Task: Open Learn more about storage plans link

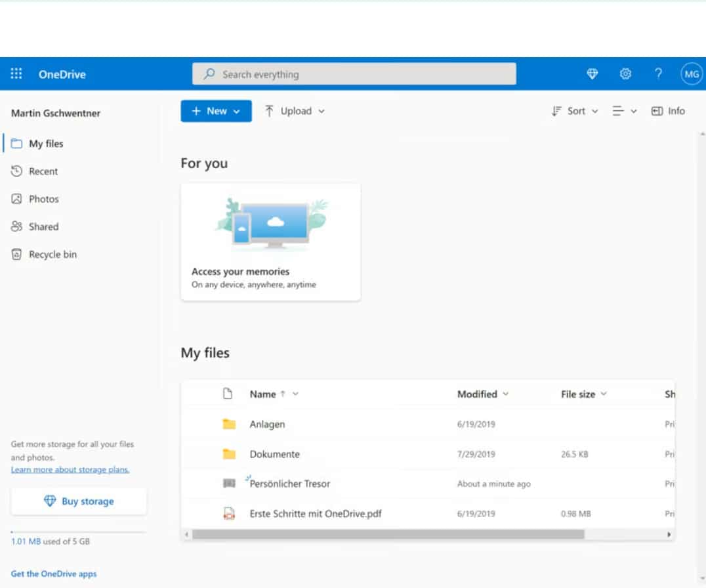Action: [70, 470]
